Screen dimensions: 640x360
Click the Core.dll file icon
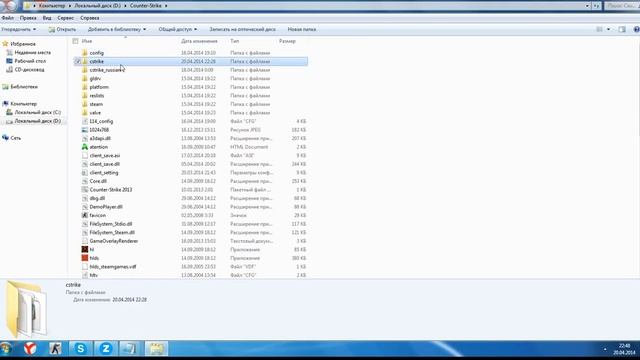(84, 181)
